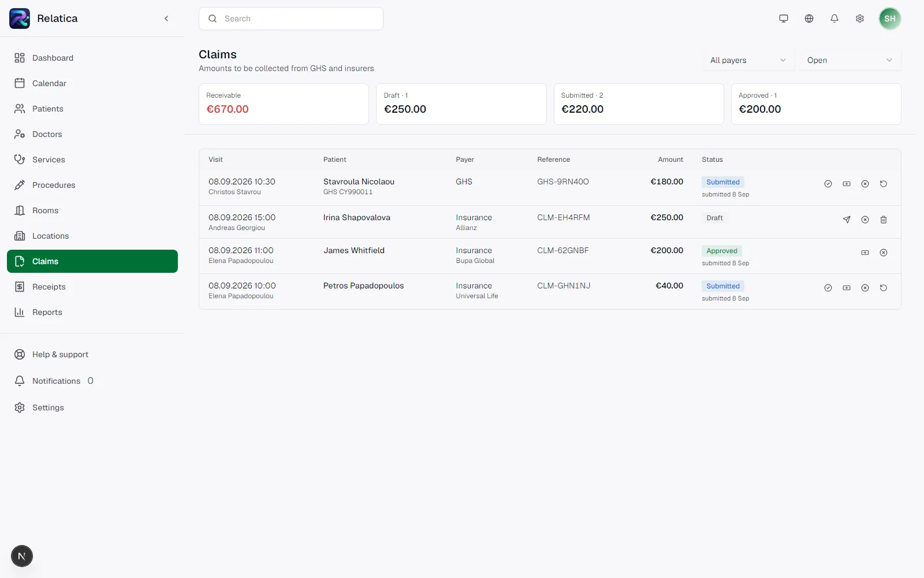924x578 pixels.
Task: Open the settings gear in the header
Action: [860, 18]
